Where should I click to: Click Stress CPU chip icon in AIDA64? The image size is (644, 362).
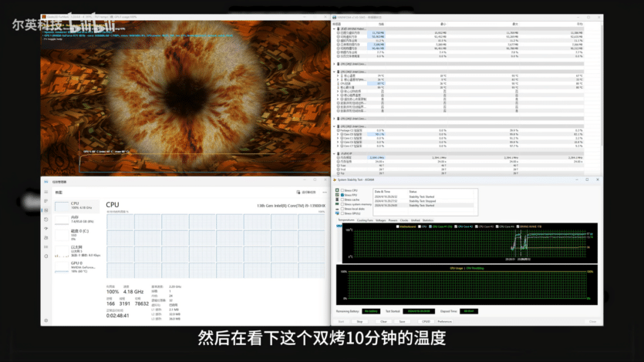point(337,191)
